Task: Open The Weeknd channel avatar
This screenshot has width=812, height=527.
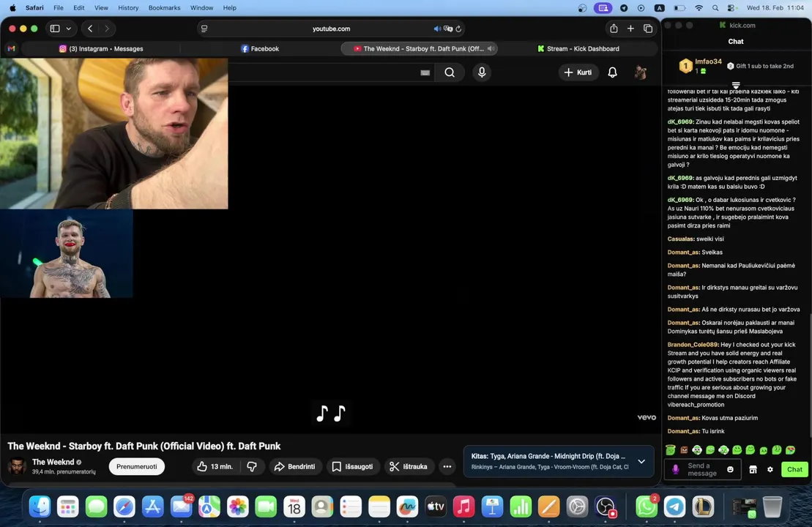Action: (17, 466)
